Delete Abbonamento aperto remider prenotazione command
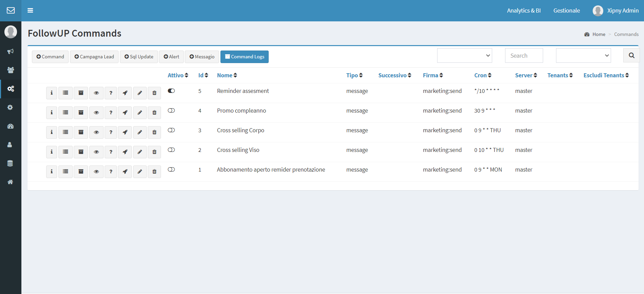The image size is (644, 294). [x=155, y=172]
